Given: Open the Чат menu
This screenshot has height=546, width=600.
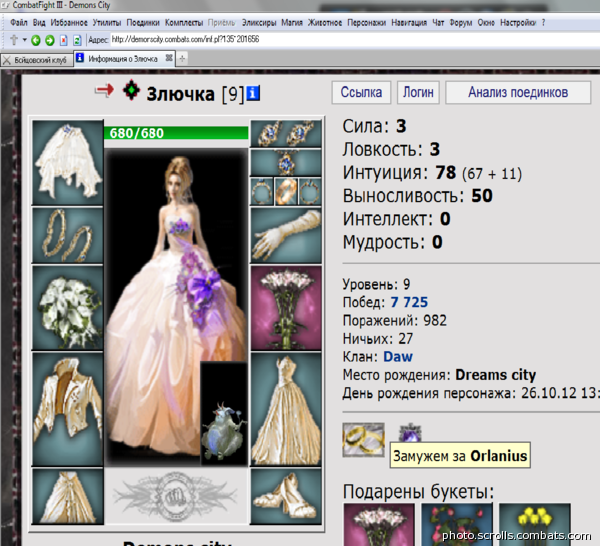Looking at the screenshot, I should point(438,23).
